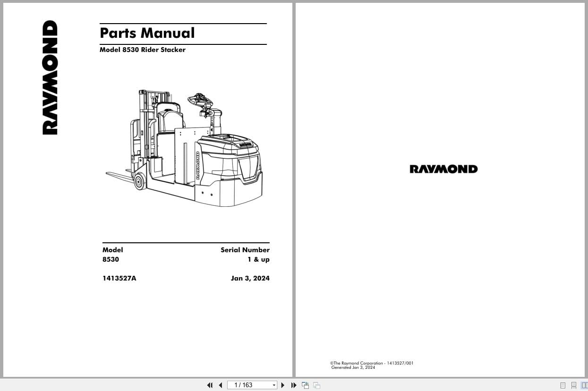Click the 'Generated Jan 3, 2024' text

pos(353,367)
